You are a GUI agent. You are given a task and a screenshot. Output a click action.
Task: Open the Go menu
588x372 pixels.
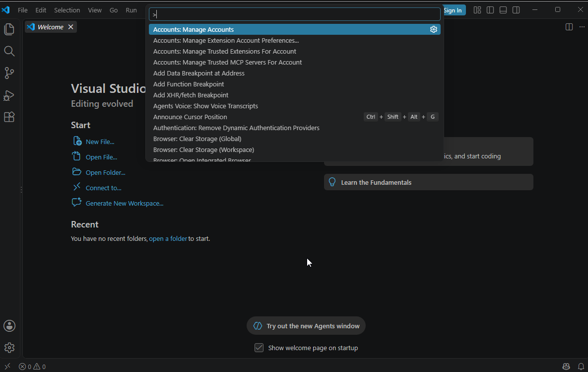pos(114,10)
